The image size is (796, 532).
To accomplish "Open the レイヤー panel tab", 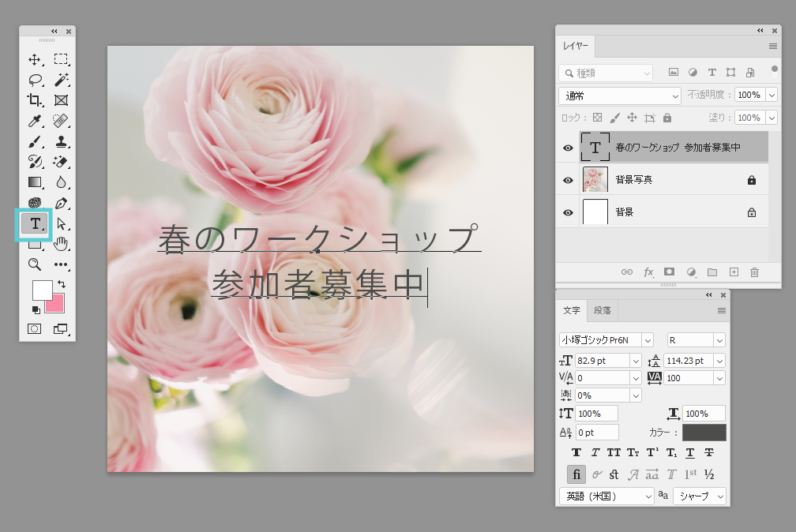I will (x=575, y=46).
